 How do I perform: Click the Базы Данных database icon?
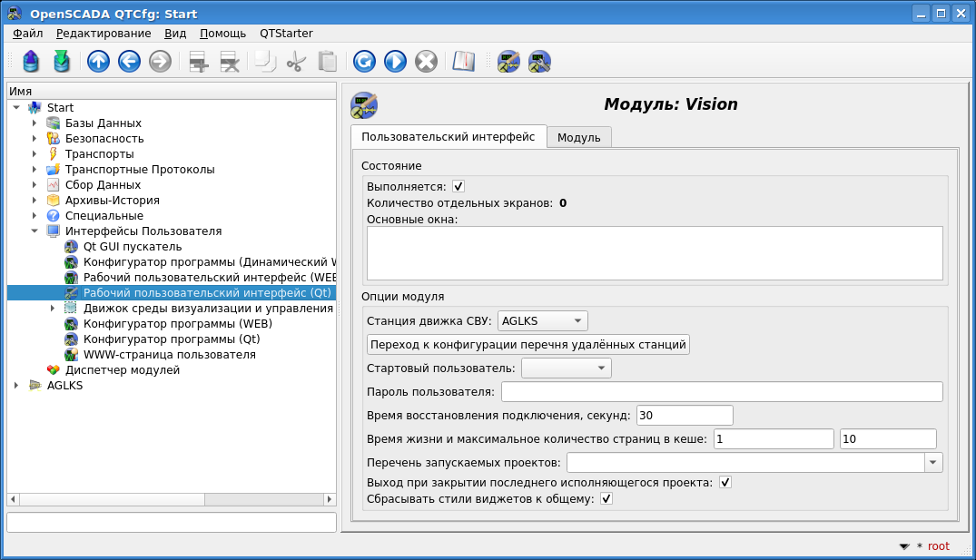point(54,123)
